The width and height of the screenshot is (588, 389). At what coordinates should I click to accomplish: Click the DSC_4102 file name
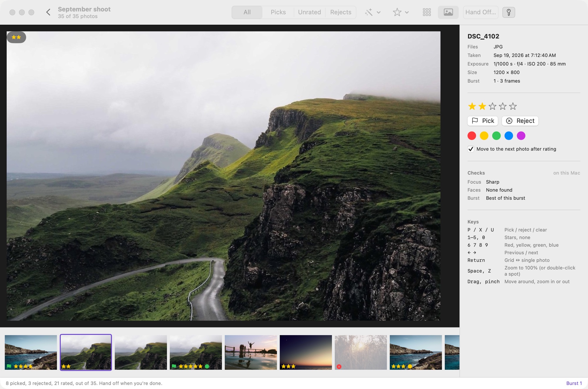pyautogui.click(x=483, y=36)
